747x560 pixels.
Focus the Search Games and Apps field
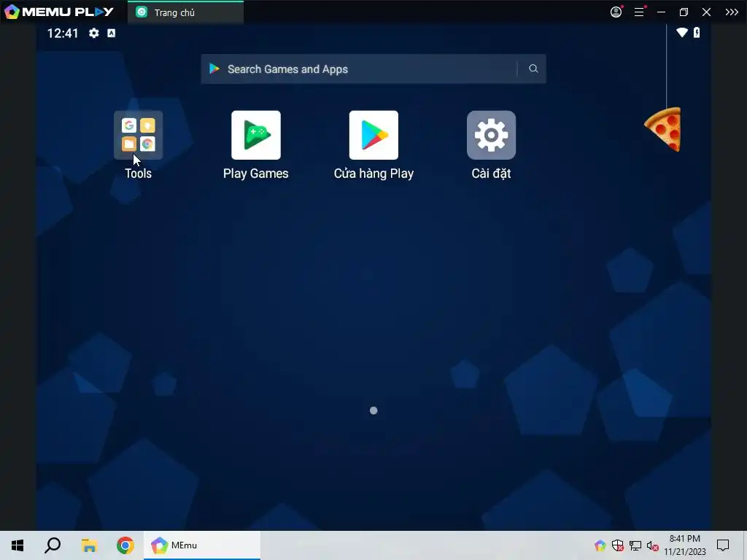point(373,69)
